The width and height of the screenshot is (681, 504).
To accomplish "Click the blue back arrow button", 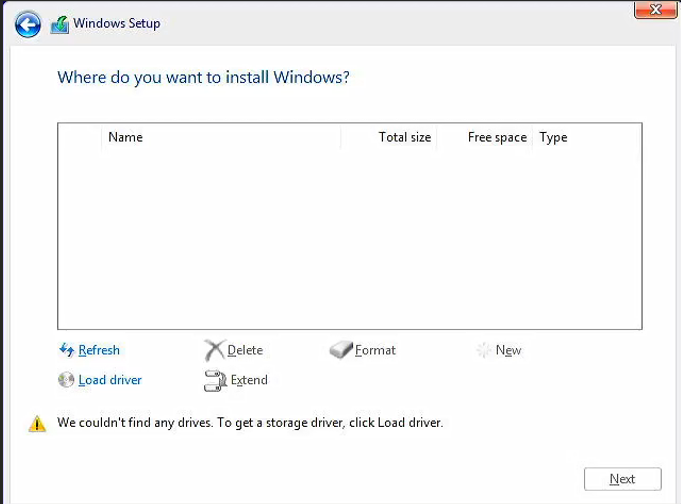I will 28,24.
